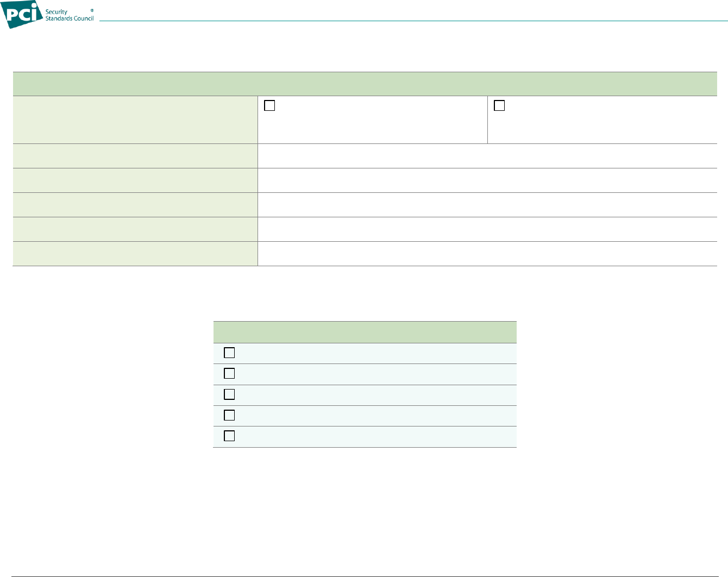Screen dimensions: 728x577
Task: Tick the checkbox in the upper table's rightmost column
Action: tap(499, 106)
